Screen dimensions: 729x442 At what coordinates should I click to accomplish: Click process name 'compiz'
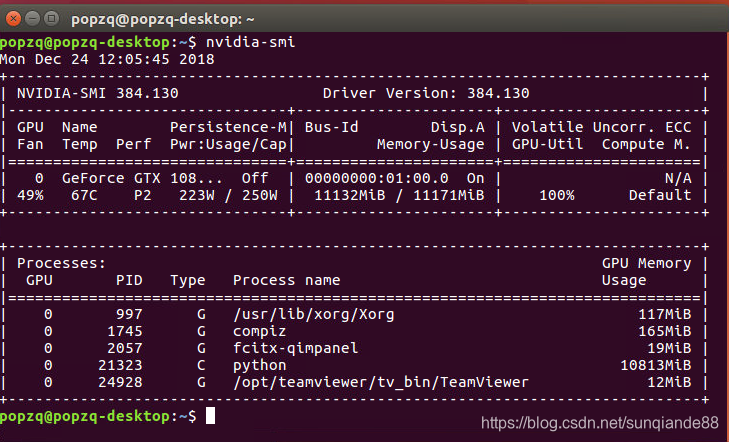(259, 331)
